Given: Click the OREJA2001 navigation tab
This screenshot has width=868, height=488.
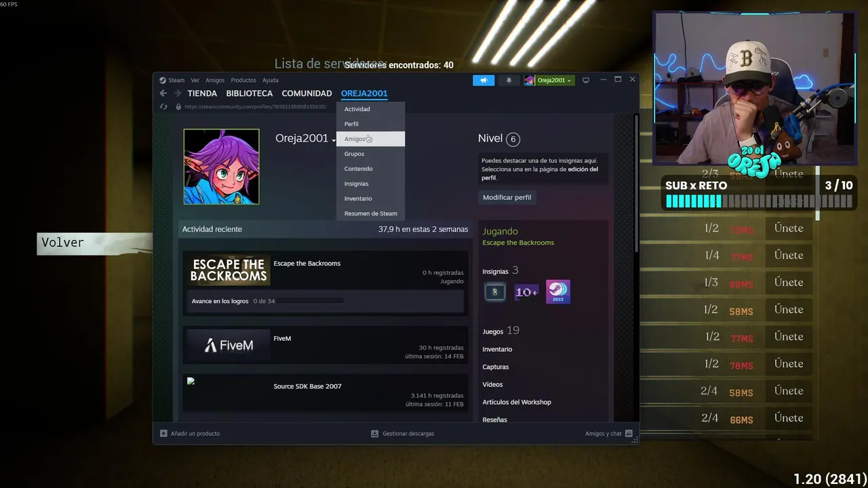Looking at the screenshot, I should click(364, 94).
